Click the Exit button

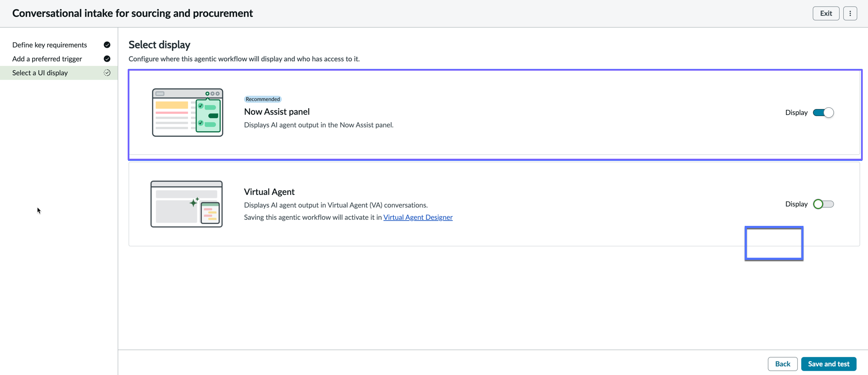point(826,14)
